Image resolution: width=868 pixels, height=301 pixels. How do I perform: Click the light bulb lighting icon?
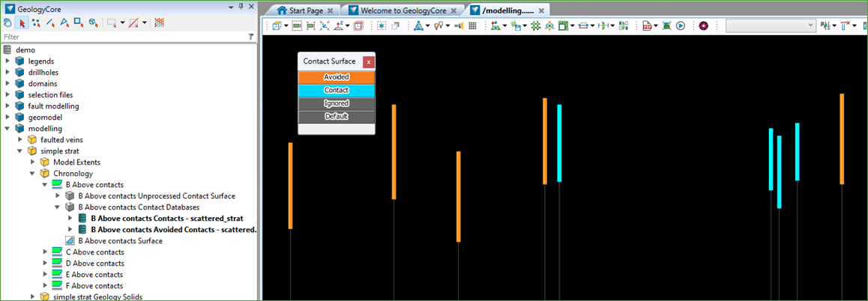tap(438, 25)
